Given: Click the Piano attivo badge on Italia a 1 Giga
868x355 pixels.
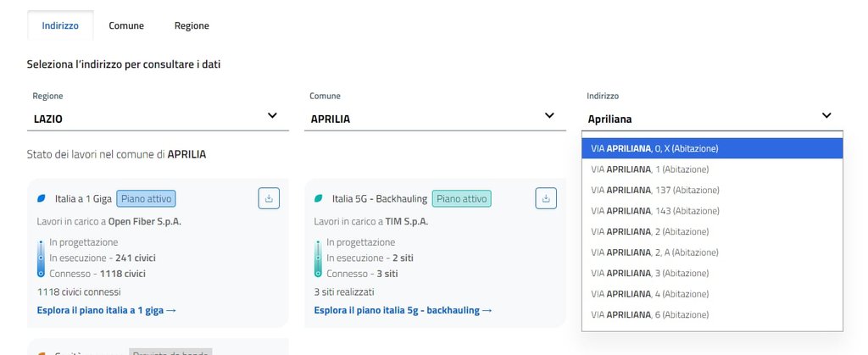Looking at the screenshot, I should pyautogui.click(x=146, y=199).
